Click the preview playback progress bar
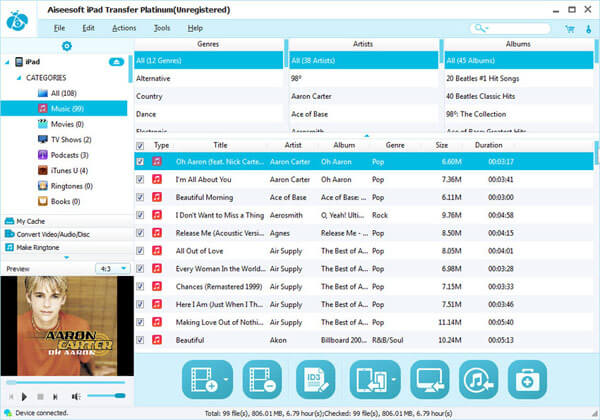The width and height of the screenshot is (600, 420). pos(65,382)
